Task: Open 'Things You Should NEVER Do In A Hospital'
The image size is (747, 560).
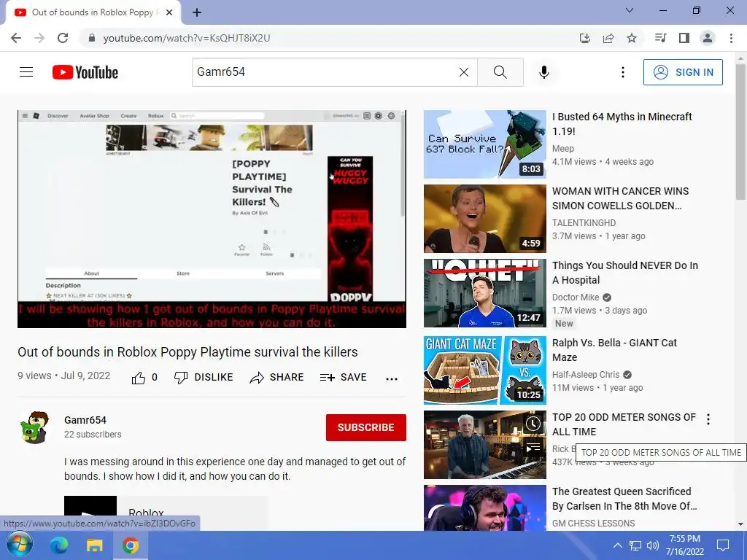Action: [625, 273]
